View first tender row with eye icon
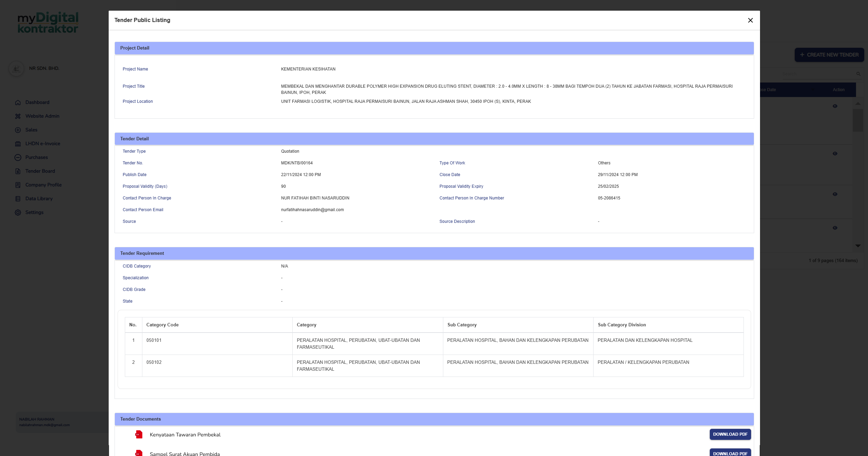Screen dimensions: 868x456 pyautogui.click(x=835, y=106)
